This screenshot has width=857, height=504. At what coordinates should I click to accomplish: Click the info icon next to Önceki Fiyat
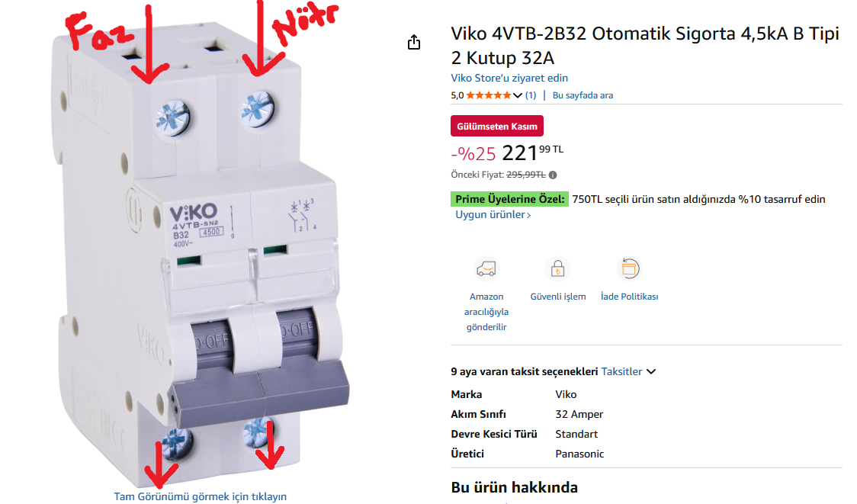point(553,175)
